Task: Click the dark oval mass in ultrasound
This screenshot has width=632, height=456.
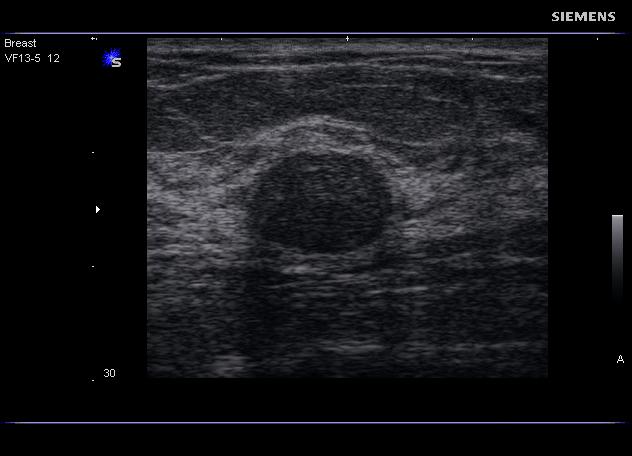Action: [x=319, y=202]
